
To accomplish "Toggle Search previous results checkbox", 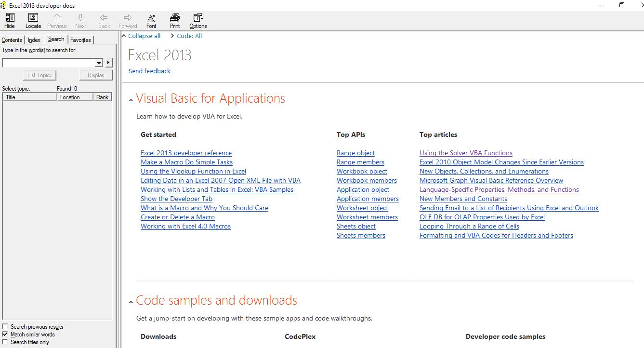I will click(x=5, y=327).
